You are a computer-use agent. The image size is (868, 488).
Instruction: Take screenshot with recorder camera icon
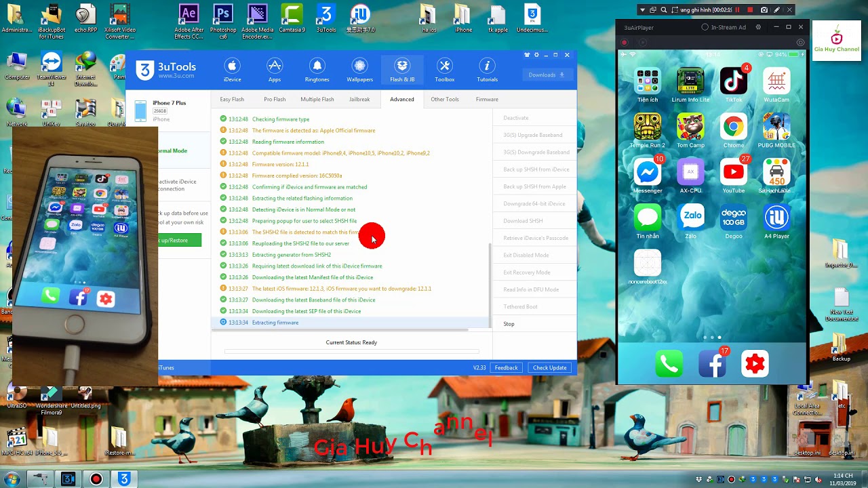click(x=764, y=9)
